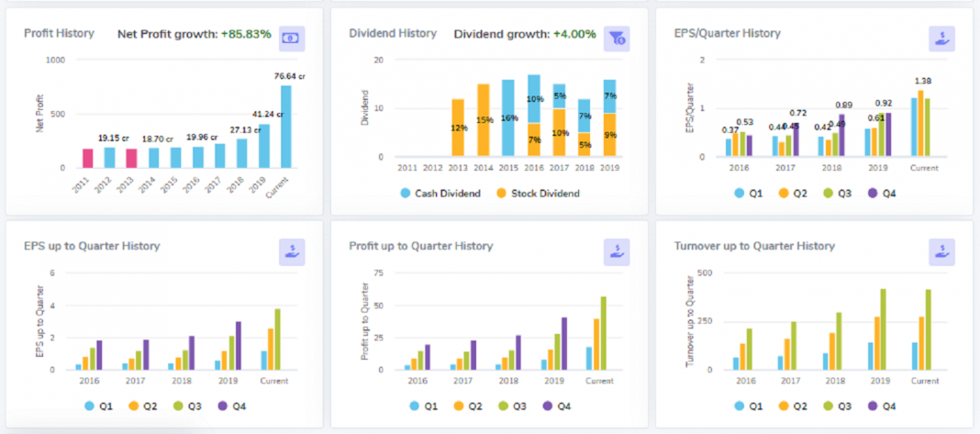
Task: Click the Net Profit growth +85.83% label
Action: 194,34
